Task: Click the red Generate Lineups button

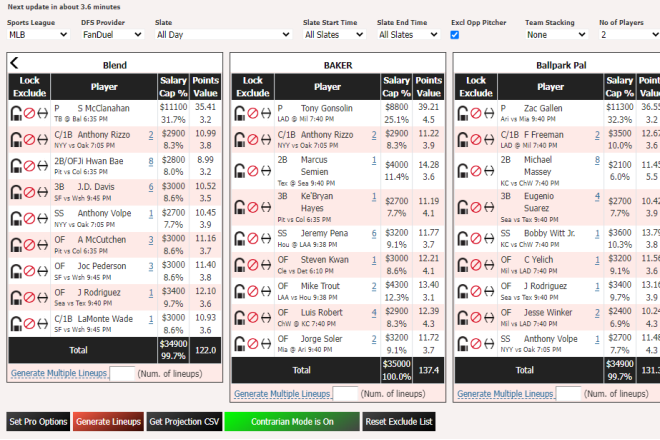Action: [x=108, y=421]
